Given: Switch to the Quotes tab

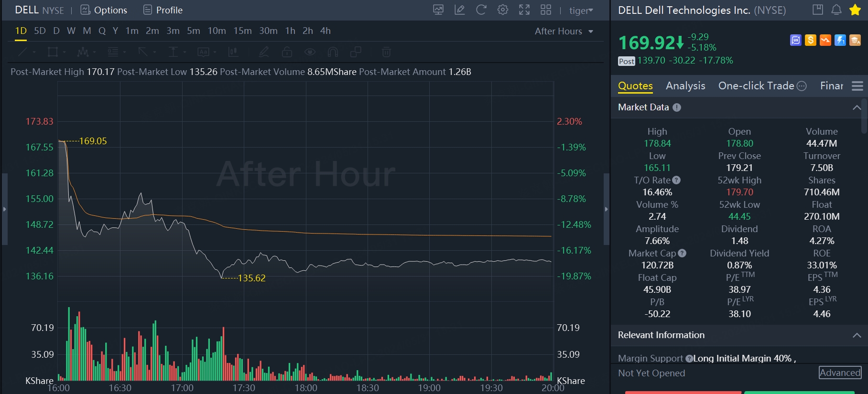Looking at the screenshot, I should 635,86.
